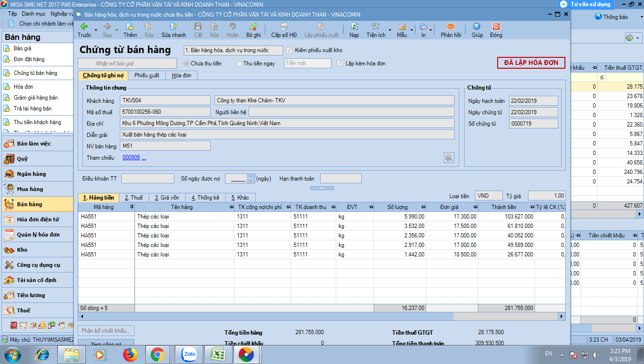644x364 pixels.
Task: Open the 4. Thống kê tab
Action: click(x=205, y=198)
